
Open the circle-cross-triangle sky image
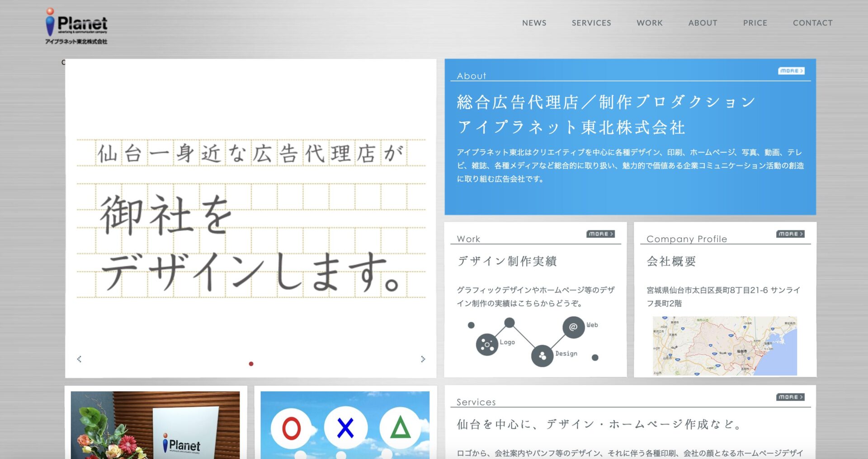(x=345, y=425)
